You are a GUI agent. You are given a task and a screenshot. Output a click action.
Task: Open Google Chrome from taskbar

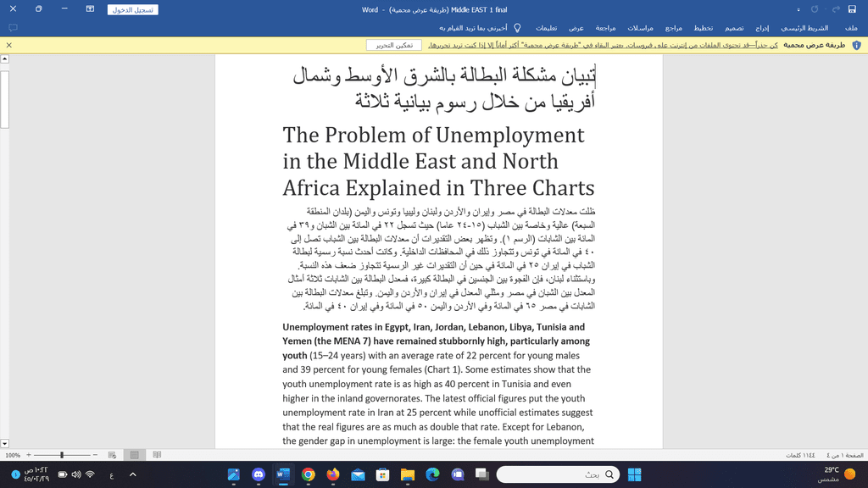tap(309, 474)
